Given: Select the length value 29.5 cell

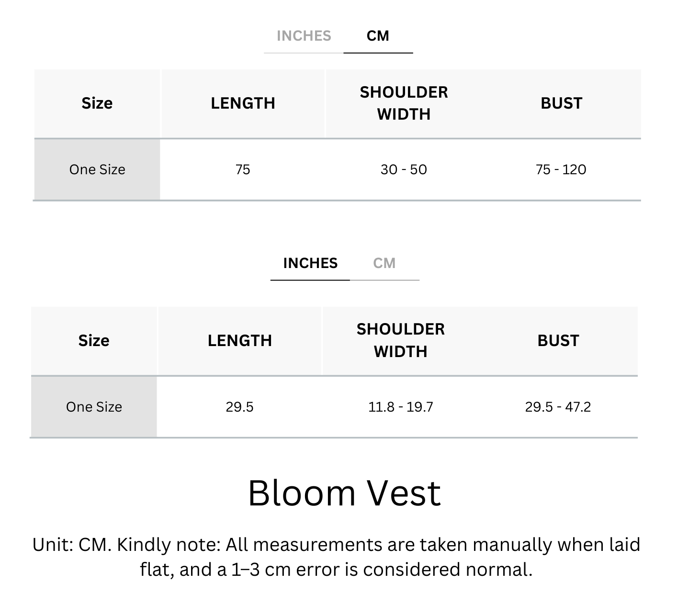Looking at the screenshot, I should pos(239,407).
